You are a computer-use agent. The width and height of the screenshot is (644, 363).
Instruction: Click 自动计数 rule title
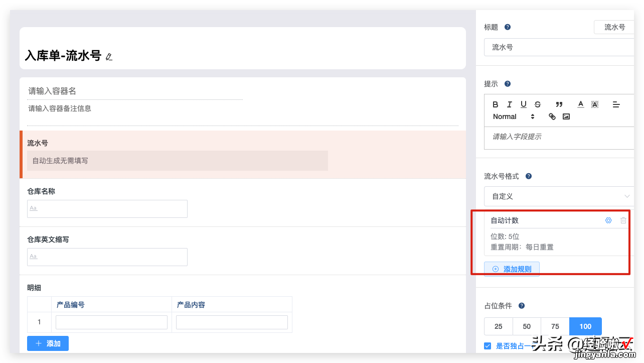(505, 220)
